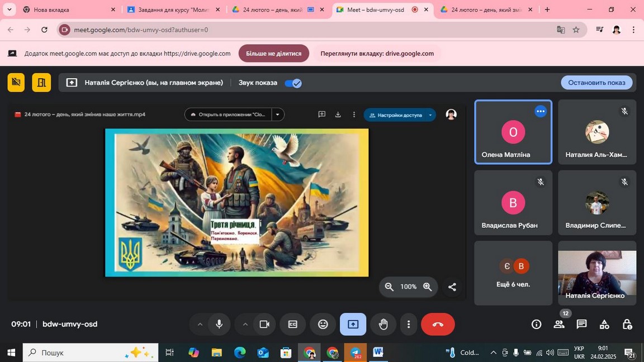The image size is (644, 362).
Task: Click the site info icon in address bar
Action: [64, 30]
